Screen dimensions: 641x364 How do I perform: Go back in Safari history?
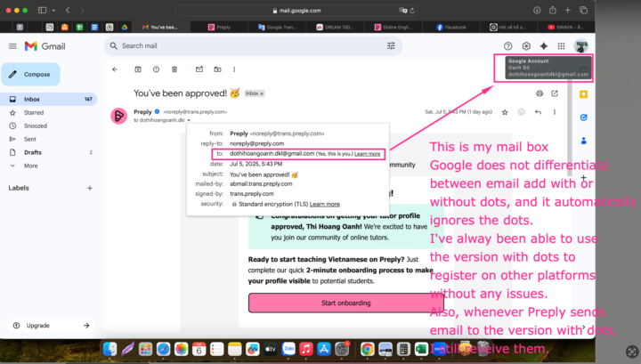pos(68,10)
